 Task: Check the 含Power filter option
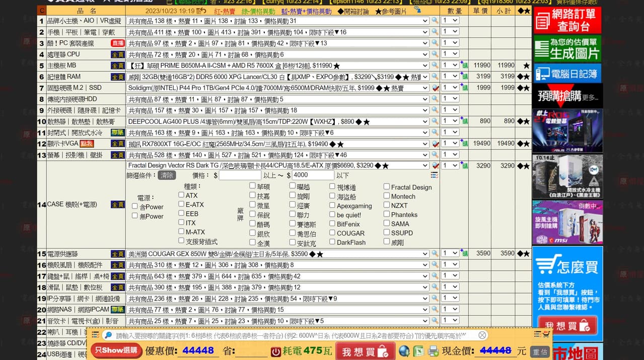click(x=134, y=206)
